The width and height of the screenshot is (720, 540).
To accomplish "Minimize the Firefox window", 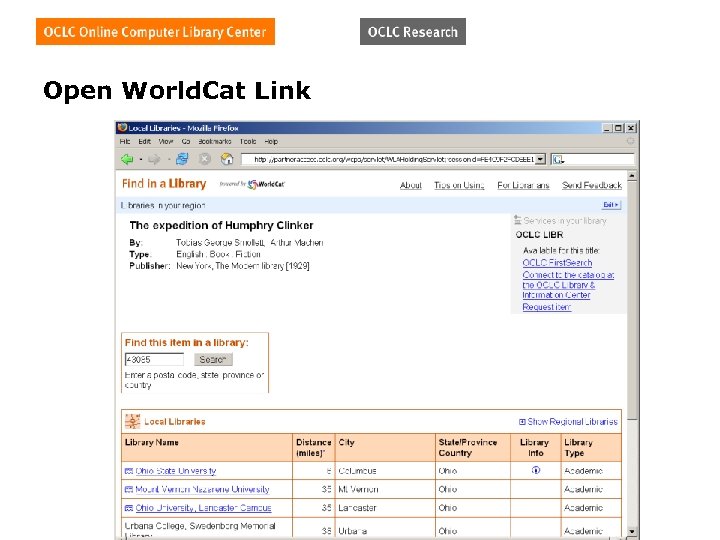I will [608, 128].
